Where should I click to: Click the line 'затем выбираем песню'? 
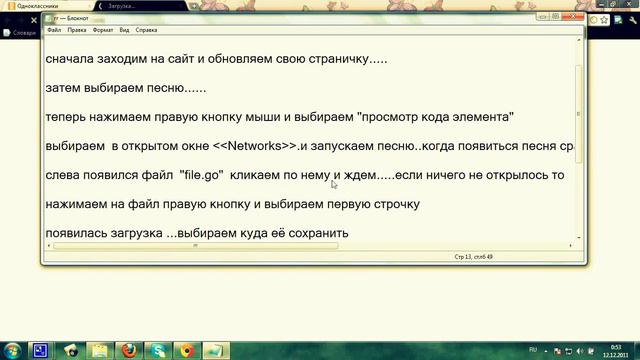pyautogui.click(x=126, y=88)
